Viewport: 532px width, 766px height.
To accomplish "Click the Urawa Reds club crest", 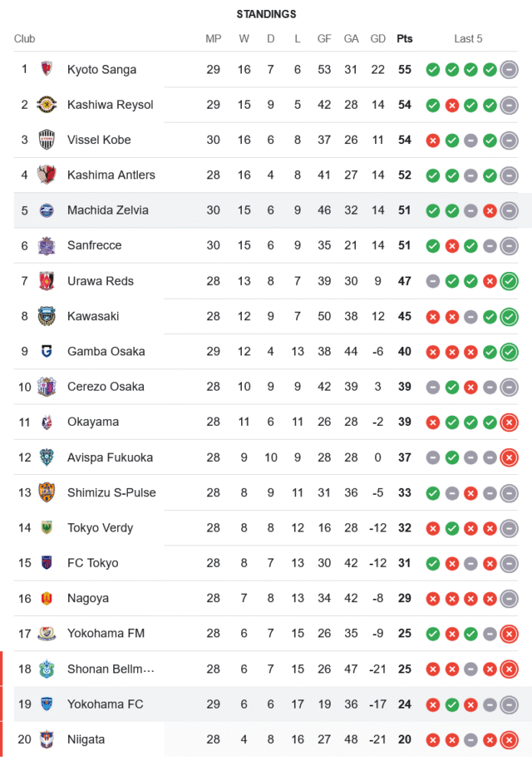I will click(x=47, y=281).
